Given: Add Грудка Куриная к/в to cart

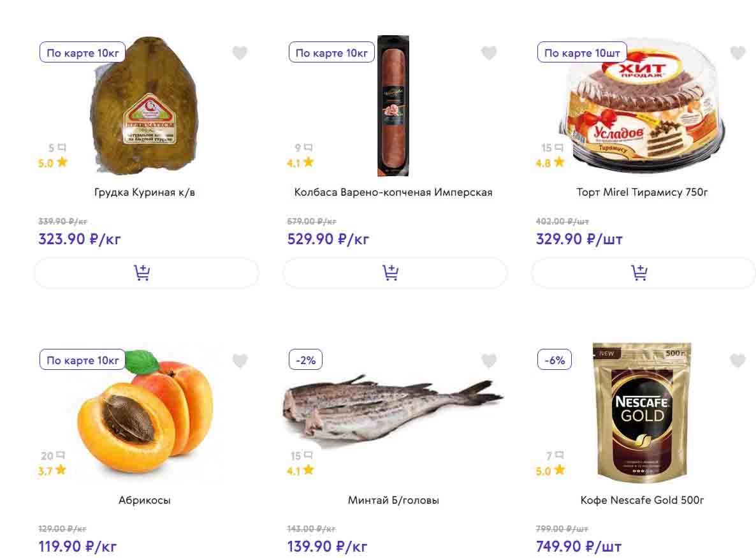Looking at the screenshot, I should 146,273.
